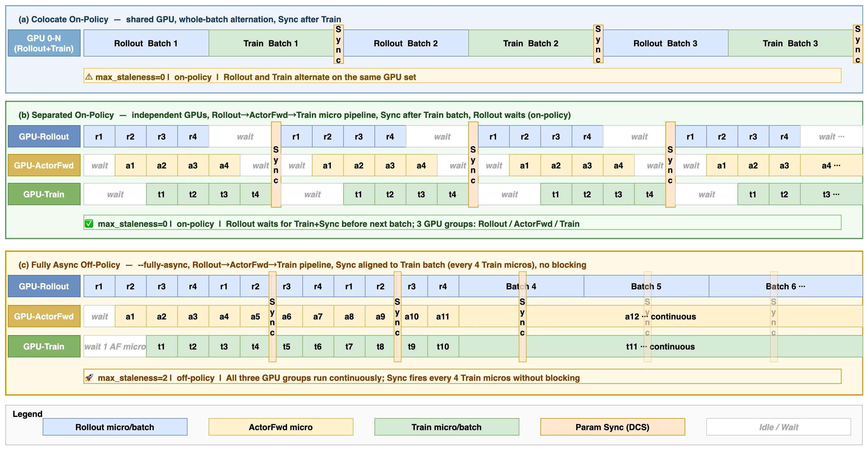Select the a8 ActorFwd cell

350,316
